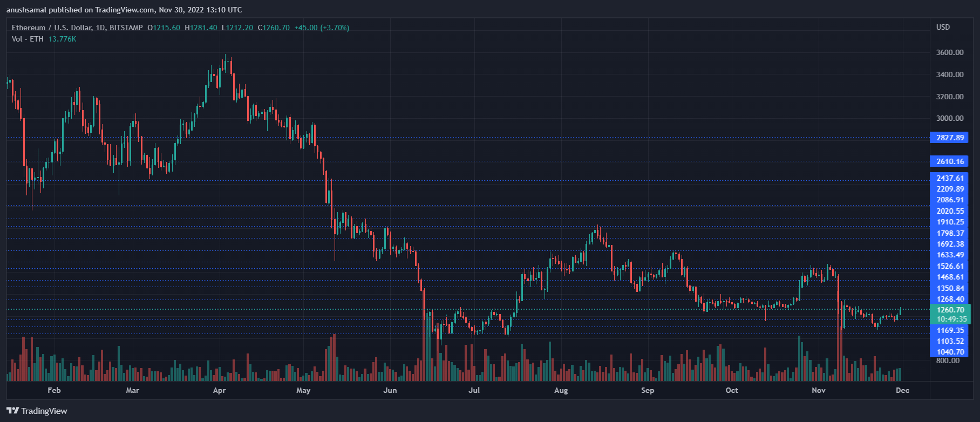
Task: Click the green 1260.70 current price label
Action: click(950, 310)
